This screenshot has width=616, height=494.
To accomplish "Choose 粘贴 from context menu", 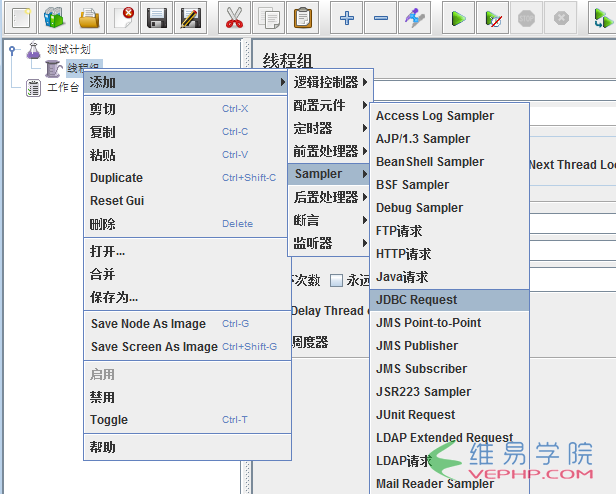I will click(185, 154).
